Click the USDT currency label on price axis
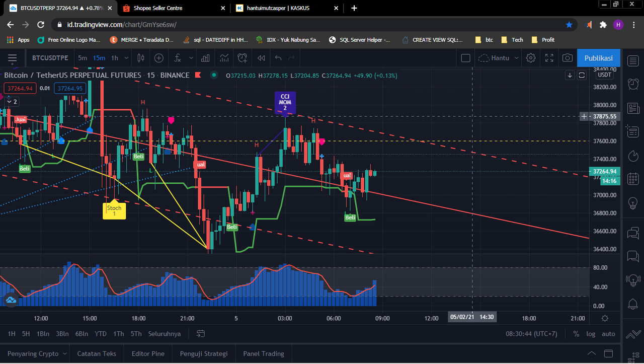This screenshot has height=364, width=644. [604, 75]
